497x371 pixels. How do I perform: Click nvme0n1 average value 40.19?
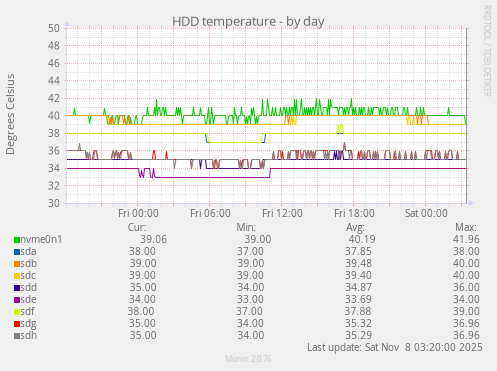[x=362, y=239]
